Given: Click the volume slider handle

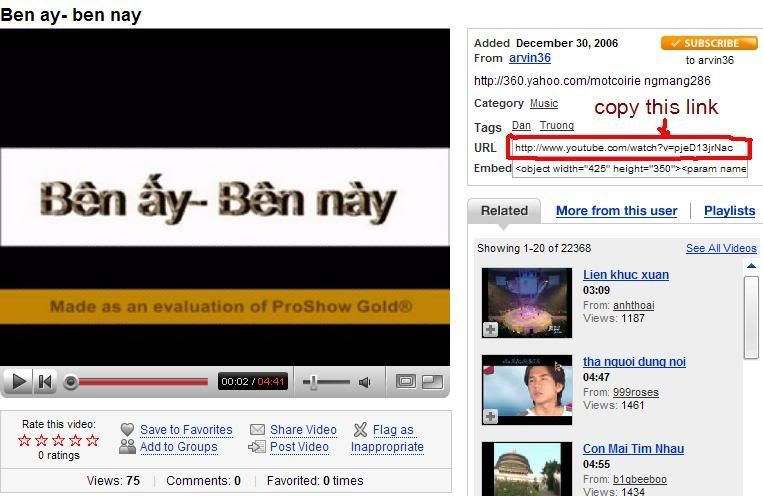Looking at the screenshot, I should coord(313,382).
